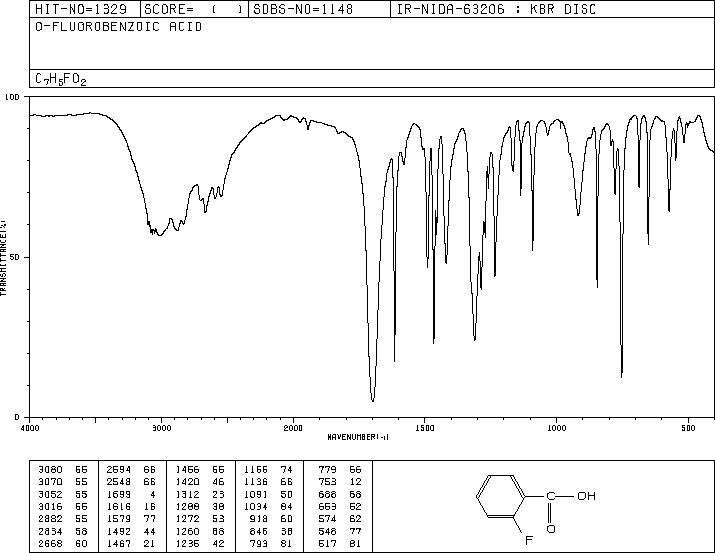Click the 3000 tick on wavenumber axis
715x553 pixels.
[161, 428]
